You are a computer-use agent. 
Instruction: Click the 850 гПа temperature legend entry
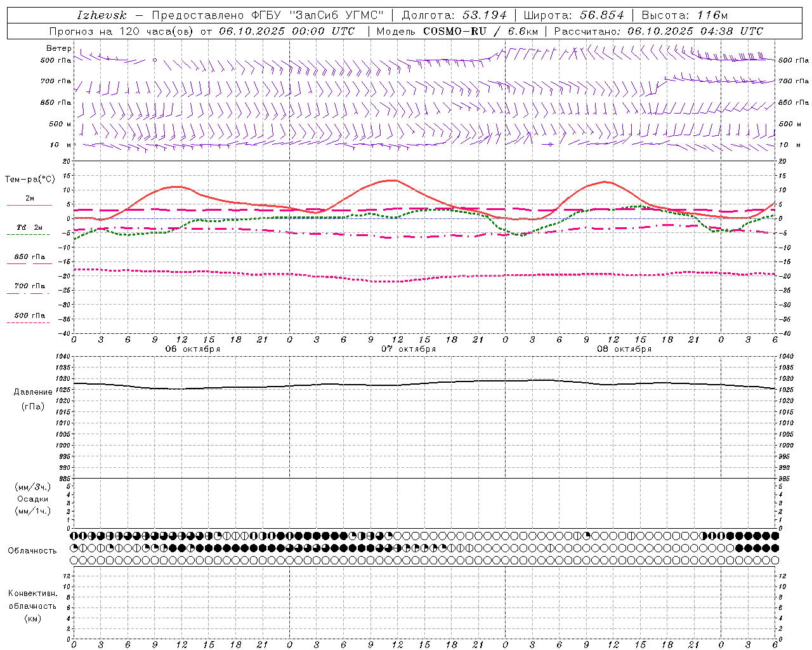30,257
